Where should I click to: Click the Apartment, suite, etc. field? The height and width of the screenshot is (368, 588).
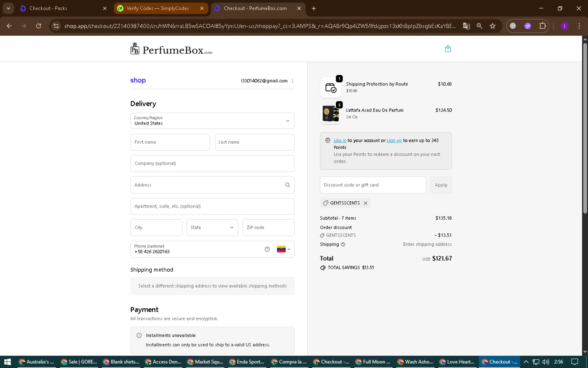coord(212,206)
